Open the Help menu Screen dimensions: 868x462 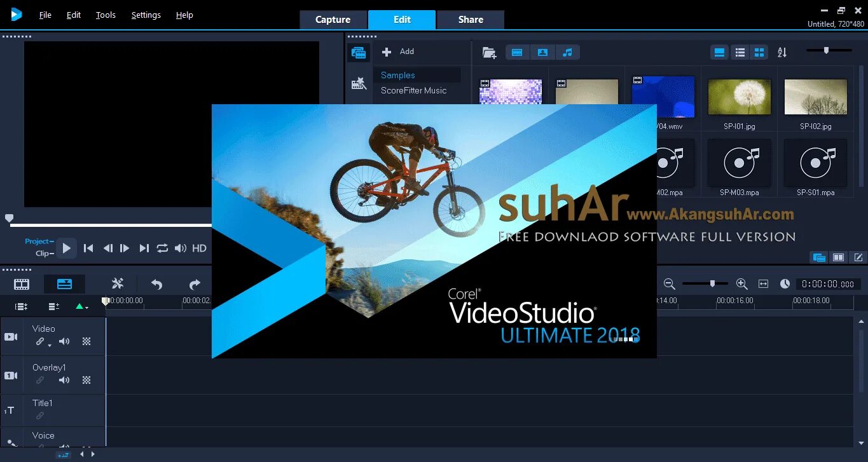(x=184, y=15)
